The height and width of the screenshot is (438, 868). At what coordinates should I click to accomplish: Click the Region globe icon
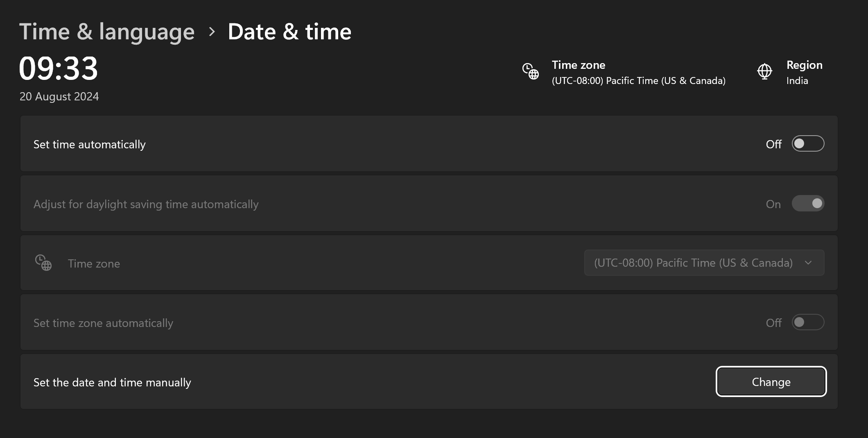pyautogui.click(x=764, y=71)
